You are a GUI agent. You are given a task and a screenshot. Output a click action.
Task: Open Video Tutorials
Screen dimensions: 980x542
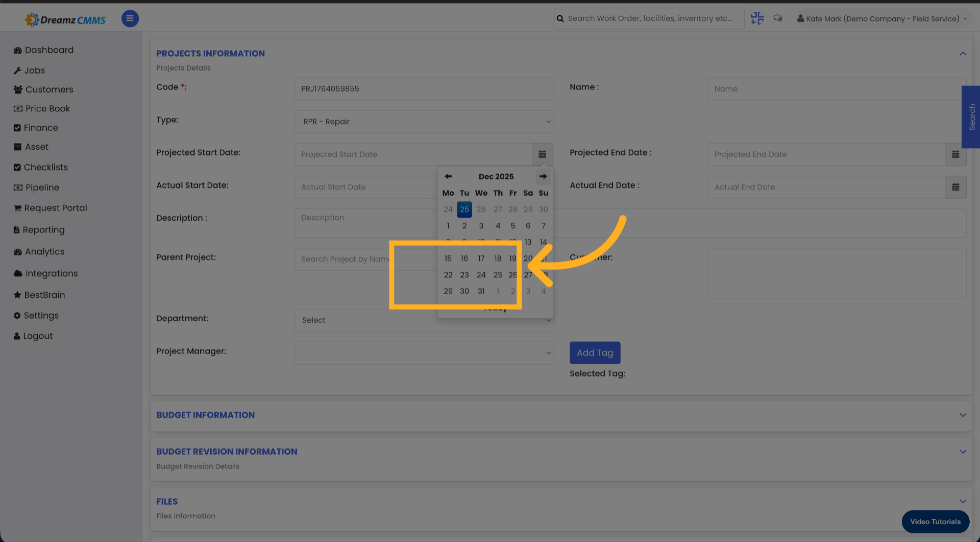(x=935, y=522)
